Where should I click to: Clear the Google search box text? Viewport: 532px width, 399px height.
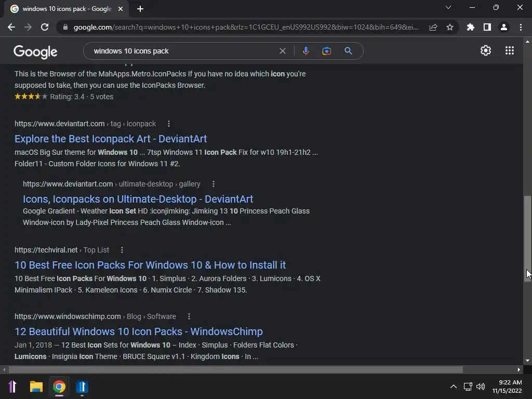[x=282, y=51]
